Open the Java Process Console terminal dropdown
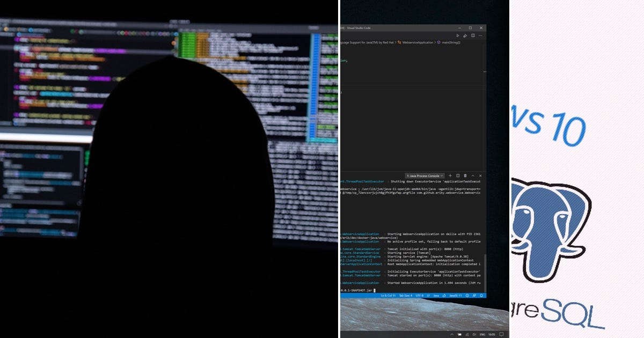The height and width of the screenshot is (338, 644). point(425,175)
